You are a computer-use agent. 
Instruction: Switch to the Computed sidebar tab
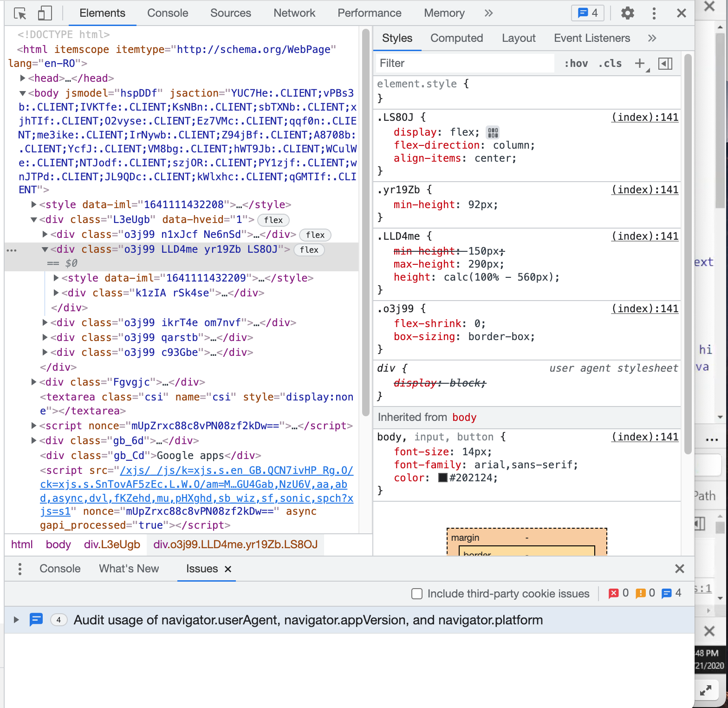coord(456,38)
